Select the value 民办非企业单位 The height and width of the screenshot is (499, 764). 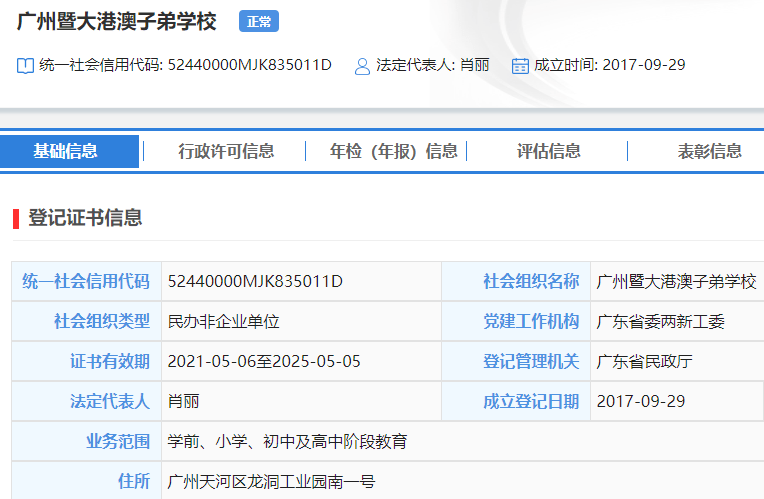[224, 321]
